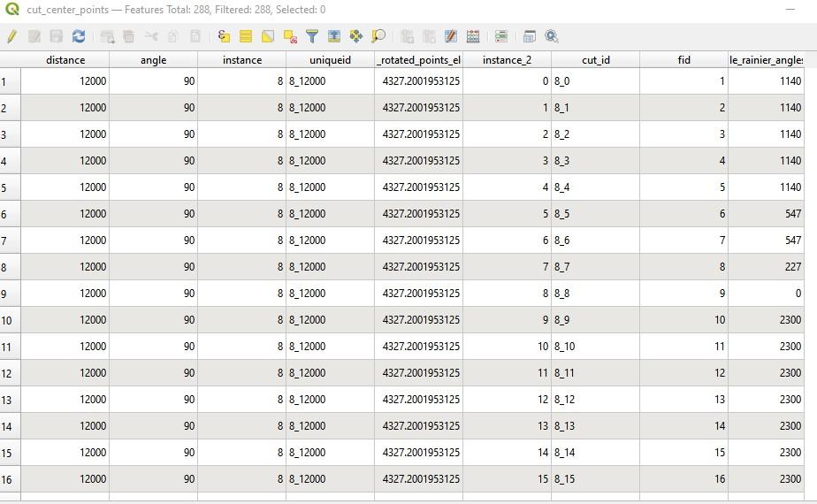The image size is (817, 504).
Task: Click the fid value '5' in row 5
Action: point(722,187)
